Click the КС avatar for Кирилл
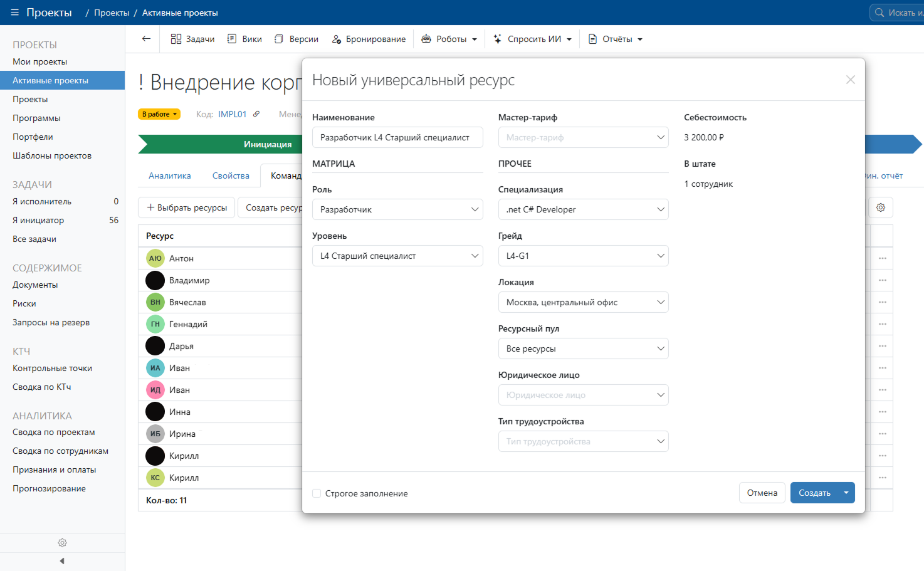 [x=155, y=478]
